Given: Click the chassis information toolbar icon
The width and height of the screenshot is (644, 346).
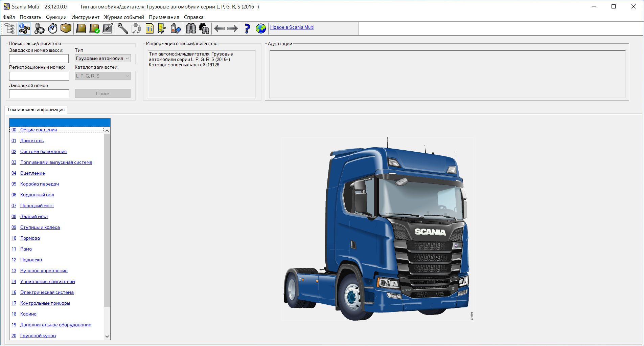Looking at the screenshot, I should pyautogui.click(x=24, y=28).
